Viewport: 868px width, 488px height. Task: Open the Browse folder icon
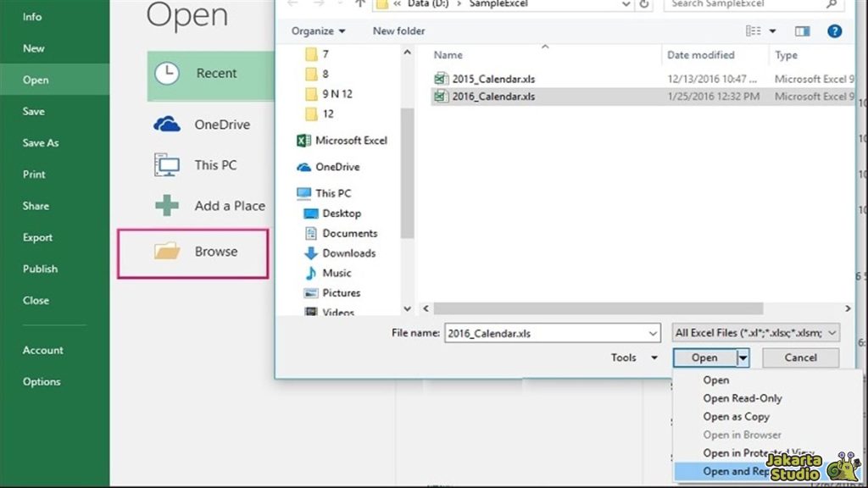pyautogui.click(x=165, y=251)
